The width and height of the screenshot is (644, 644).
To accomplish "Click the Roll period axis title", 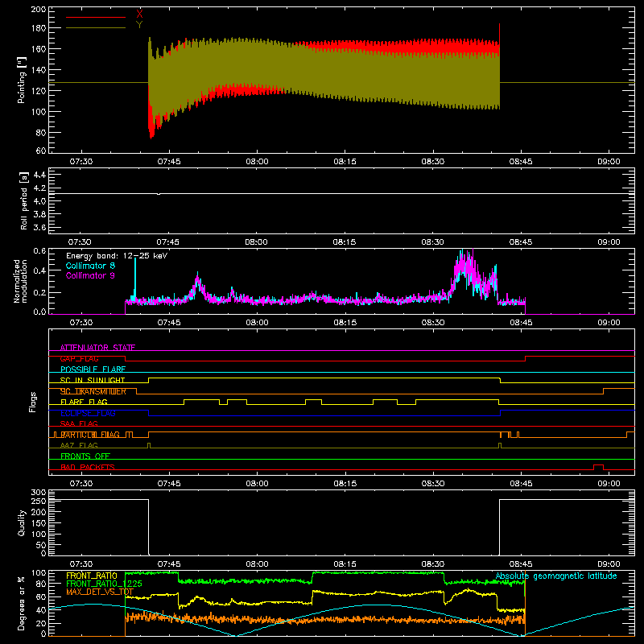I will (23, 200).
